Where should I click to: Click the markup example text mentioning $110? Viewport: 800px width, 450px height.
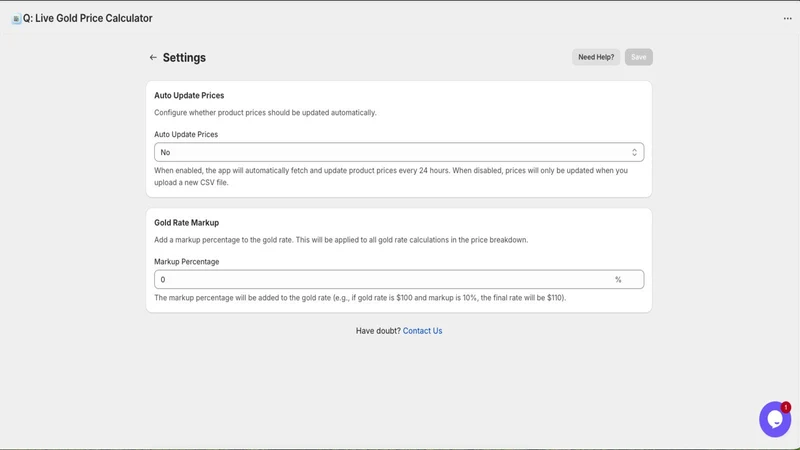coord(360,298)
